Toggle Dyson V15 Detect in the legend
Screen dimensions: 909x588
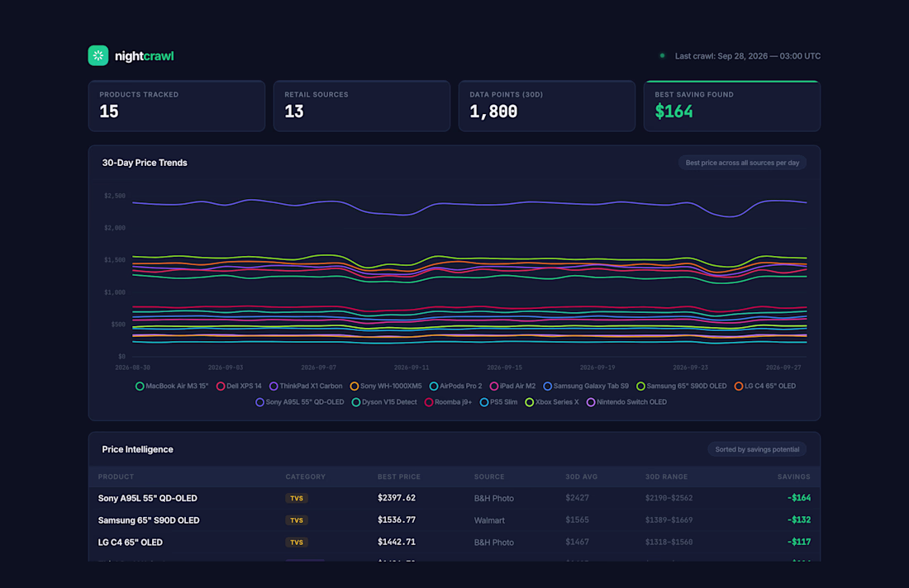point(384,402)
